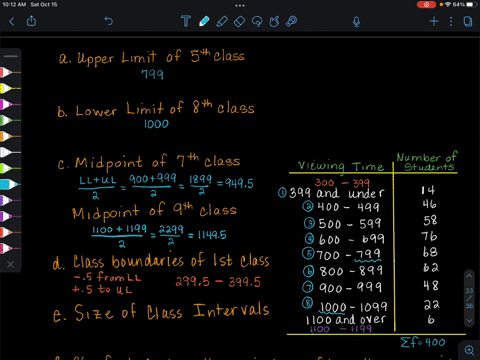Pick the lime green pen

point(10,168)
